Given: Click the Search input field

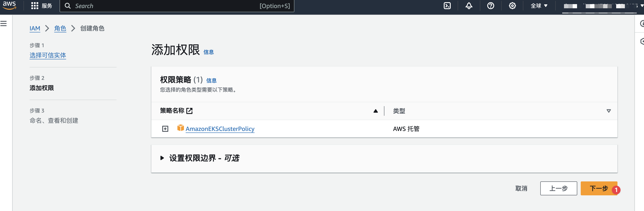Looking at the screenshot, I should coord(177,6).
